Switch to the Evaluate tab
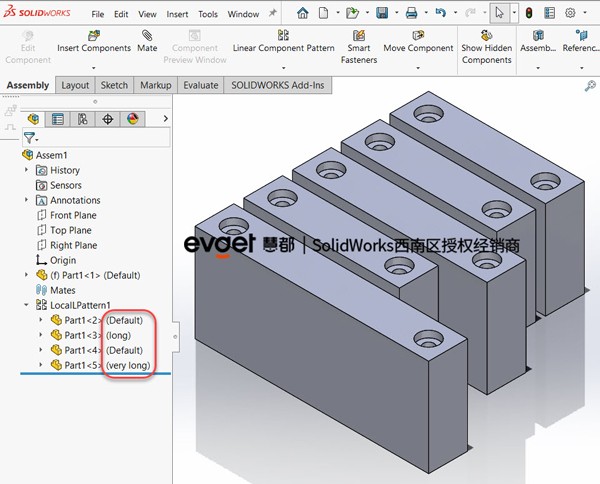The image size is (600, 484). (x=201, y=85)
